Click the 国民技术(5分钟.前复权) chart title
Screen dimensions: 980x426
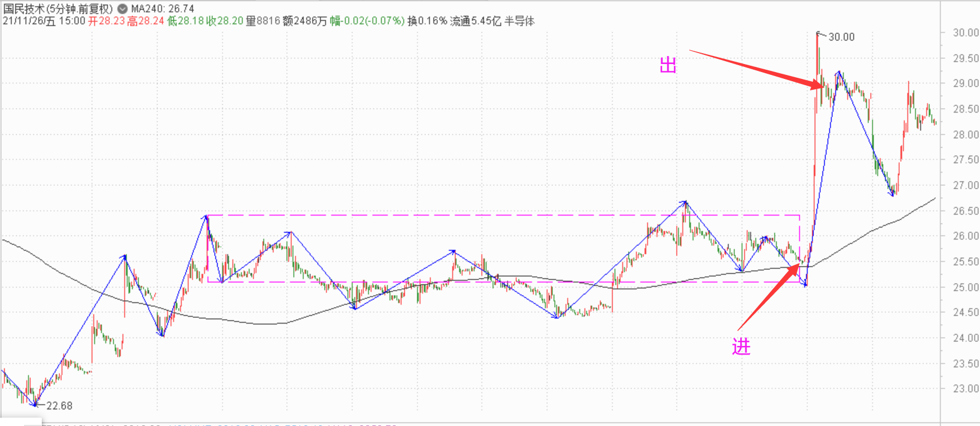(58, 9)
